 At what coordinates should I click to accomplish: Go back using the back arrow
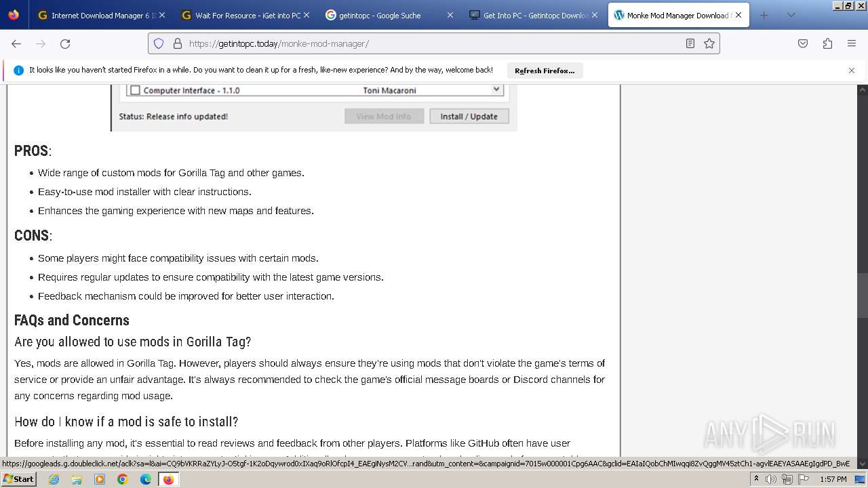(x=16, y=43)
